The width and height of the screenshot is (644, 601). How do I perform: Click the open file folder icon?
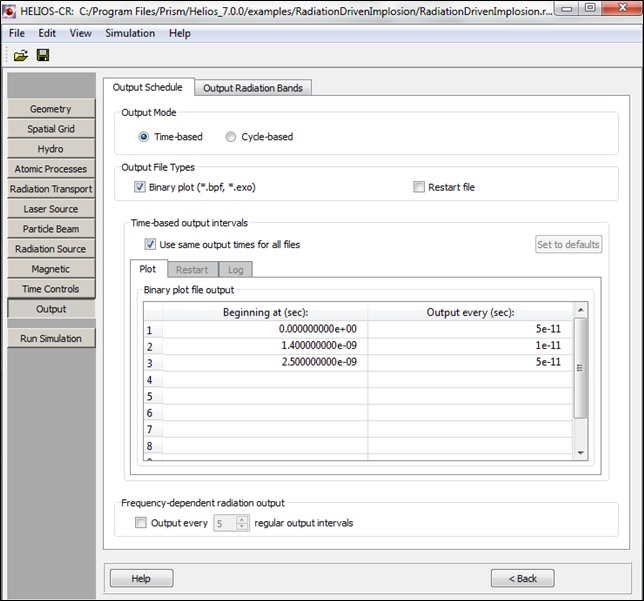[20, 55]
